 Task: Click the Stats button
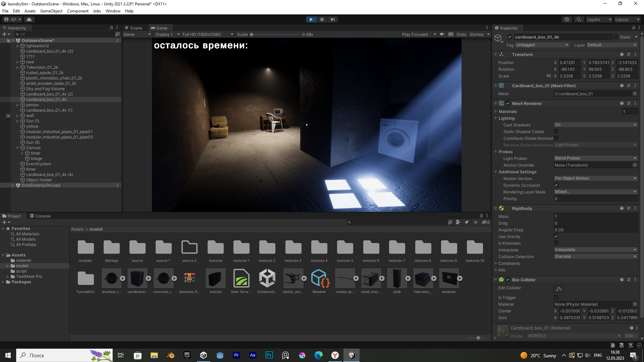461,35
